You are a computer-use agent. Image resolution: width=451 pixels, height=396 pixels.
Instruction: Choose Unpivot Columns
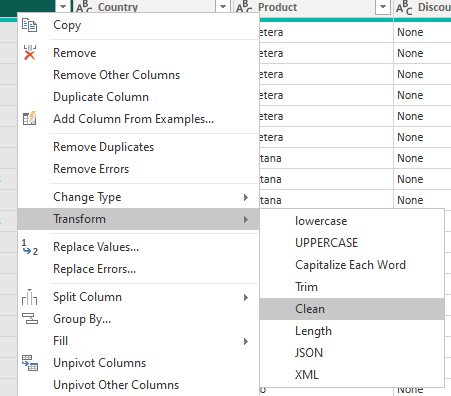(x=138, y=363)
